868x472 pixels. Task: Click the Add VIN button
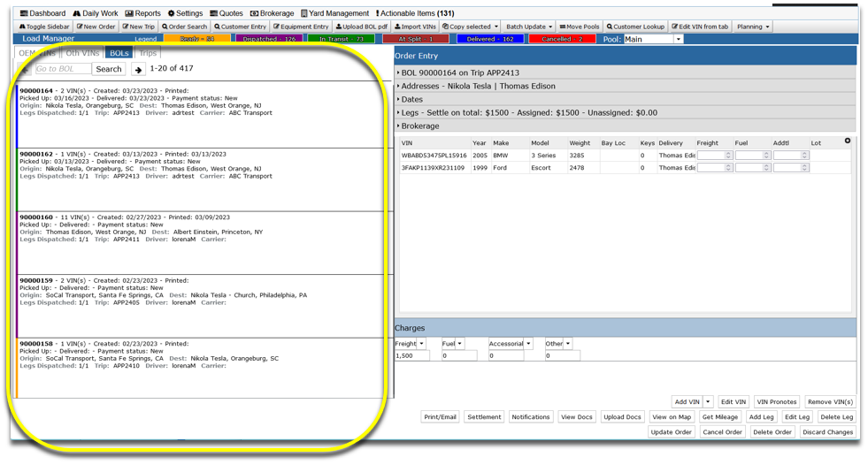(687, 402)
